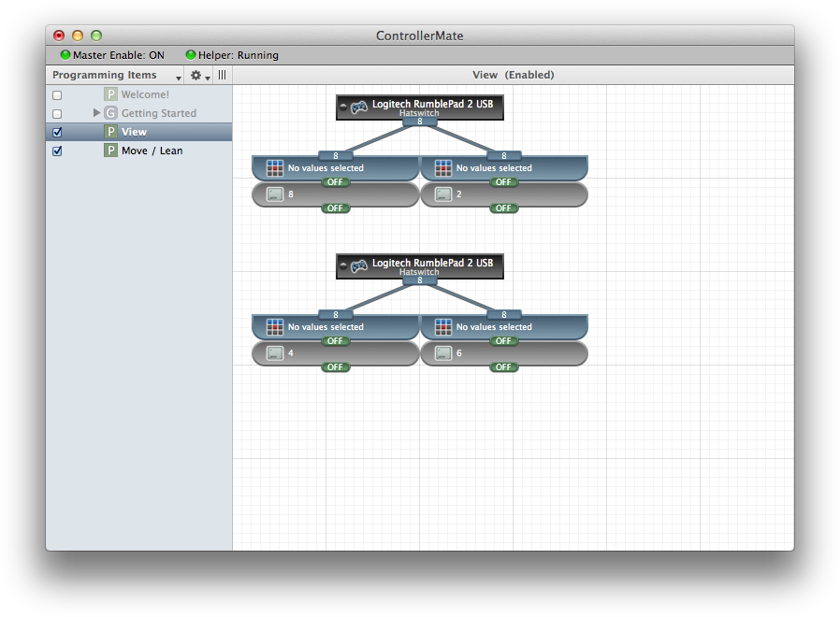Click the gamepad icon on the upper Logitech RumblePad block
This screenshot has height=617, width=840.
click(x=359, y=108)
